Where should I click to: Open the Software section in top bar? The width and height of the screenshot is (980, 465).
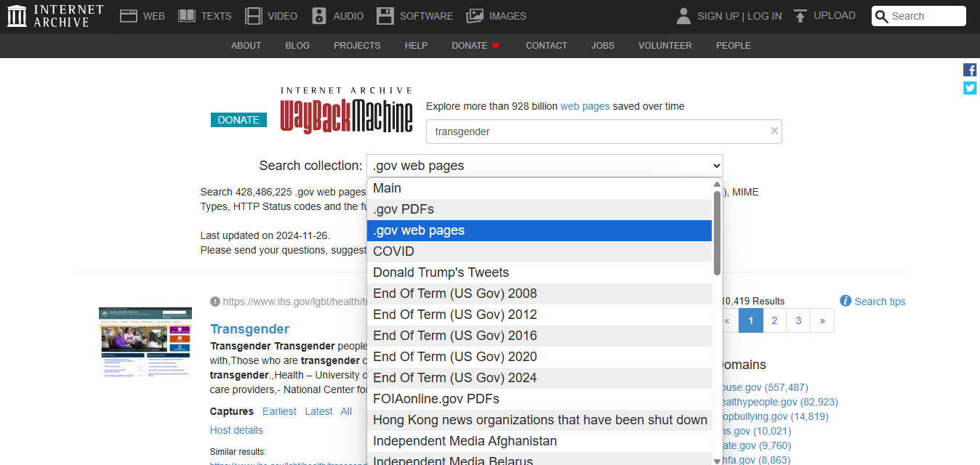click(415, 16)
